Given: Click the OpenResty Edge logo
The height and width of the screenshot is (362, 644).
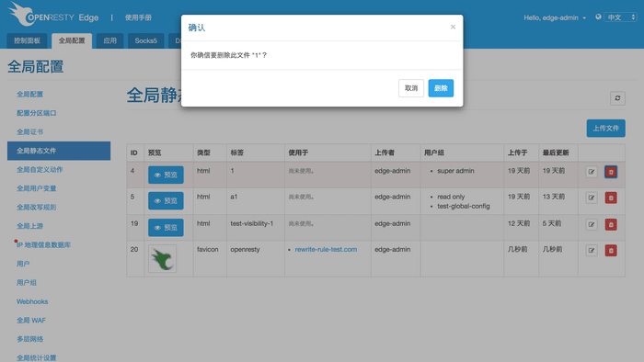Looking at the screenshot, I should pyautogui.click(x=53, y=15).
